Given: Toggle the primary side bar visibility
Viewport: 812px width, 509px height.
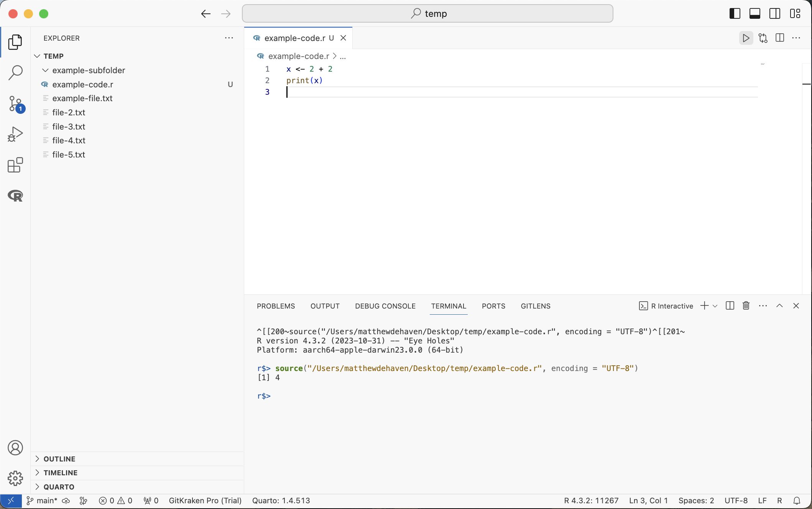Looking at the screenshot, I should click(x=735, y=14).
